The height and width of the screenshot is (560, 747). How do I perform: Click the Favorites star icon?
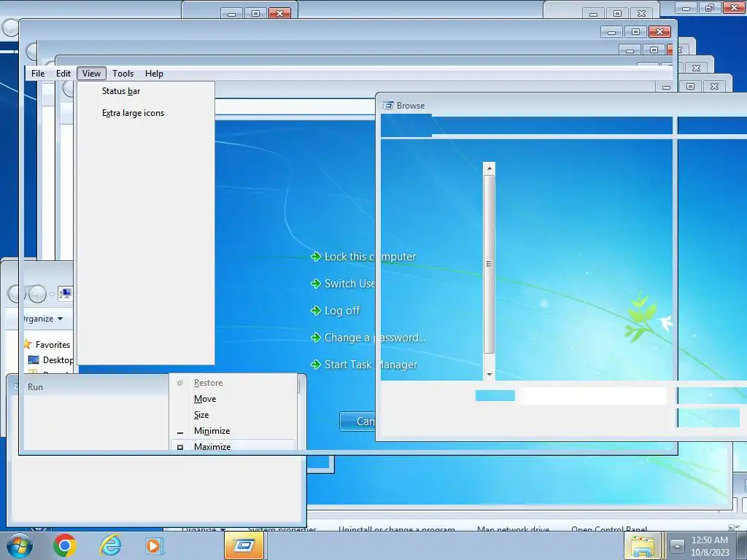[x=27, y=344]
